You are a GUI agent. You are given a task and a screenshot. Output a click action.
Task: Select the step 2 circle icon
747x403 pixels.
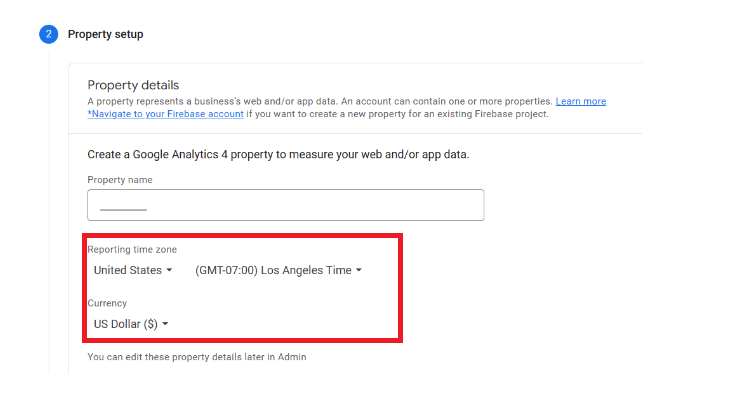[49, 34]
